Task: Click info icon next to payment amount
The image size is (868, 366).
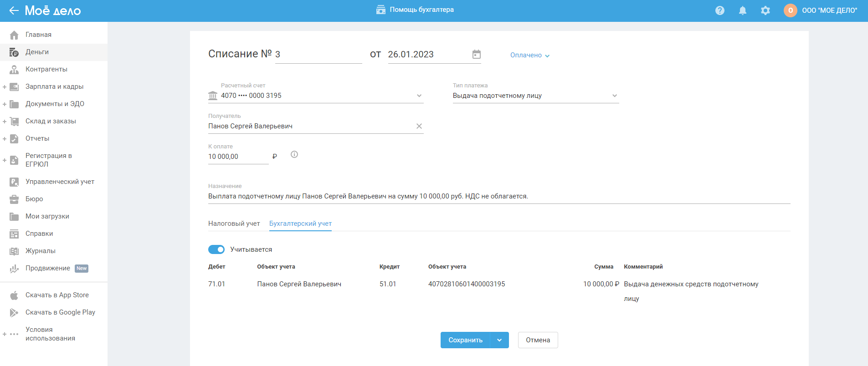Action: click(x=294, y=155)
